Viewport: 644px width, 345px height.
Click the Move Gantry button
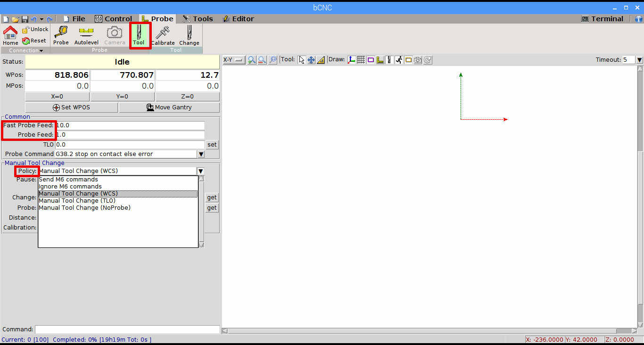point(169,107)
